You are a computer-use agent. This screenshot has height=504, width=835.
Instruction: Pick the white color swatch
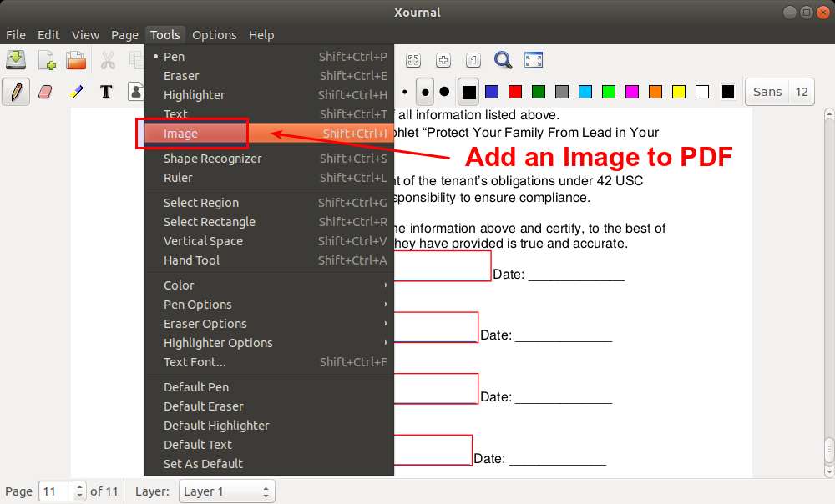tap(702, 92)
